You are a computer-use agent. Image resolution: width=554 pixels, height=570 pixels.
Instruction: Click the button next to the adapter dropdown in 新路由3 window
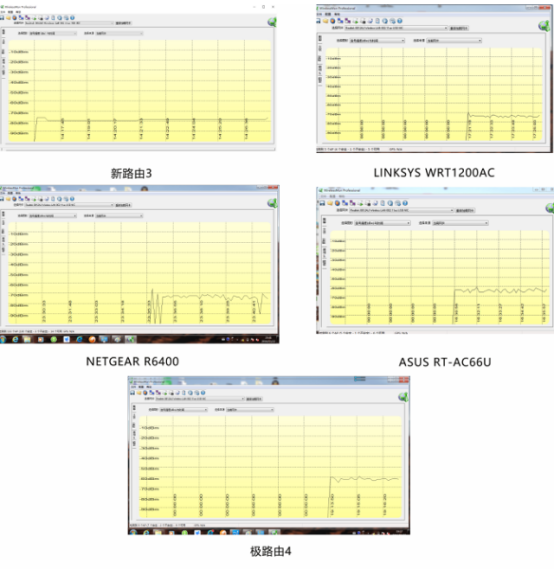point(123,23)
